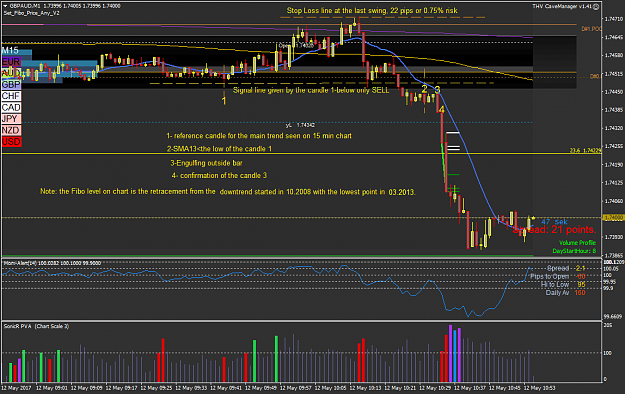Click the 'Spread: 21 points.' red label
This screenshot has width=625, height=394.
554,230
